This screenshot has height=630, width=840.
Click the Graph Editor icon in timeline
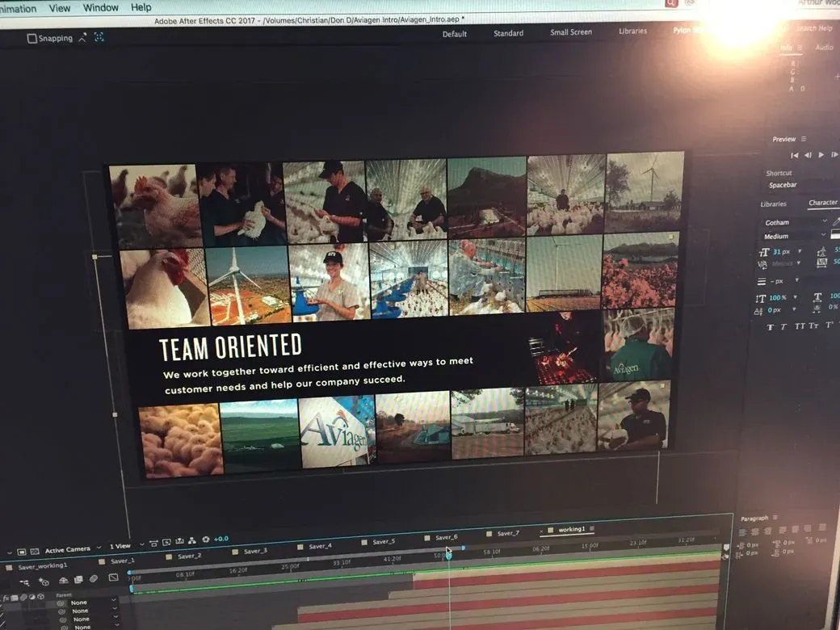coord(113,577)
